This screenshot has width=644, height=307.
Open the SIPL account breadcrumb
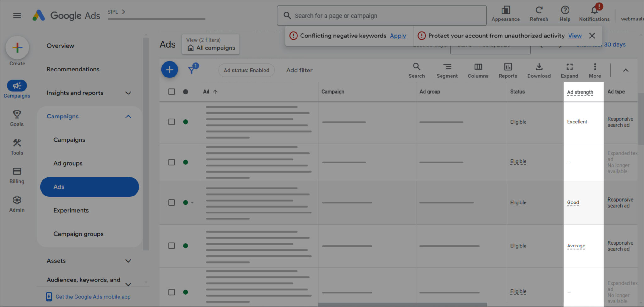(116, 12)
